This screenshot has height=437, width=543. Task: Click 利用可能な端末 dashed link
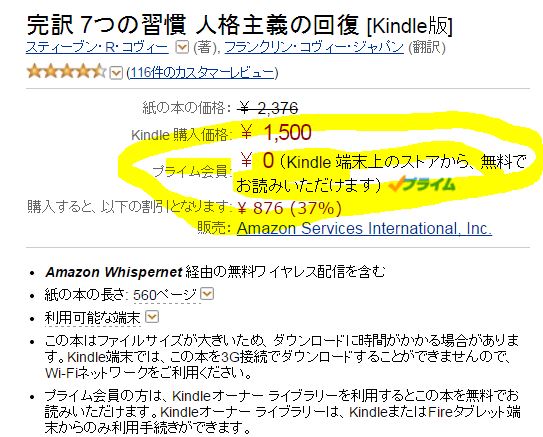[92, 318]
